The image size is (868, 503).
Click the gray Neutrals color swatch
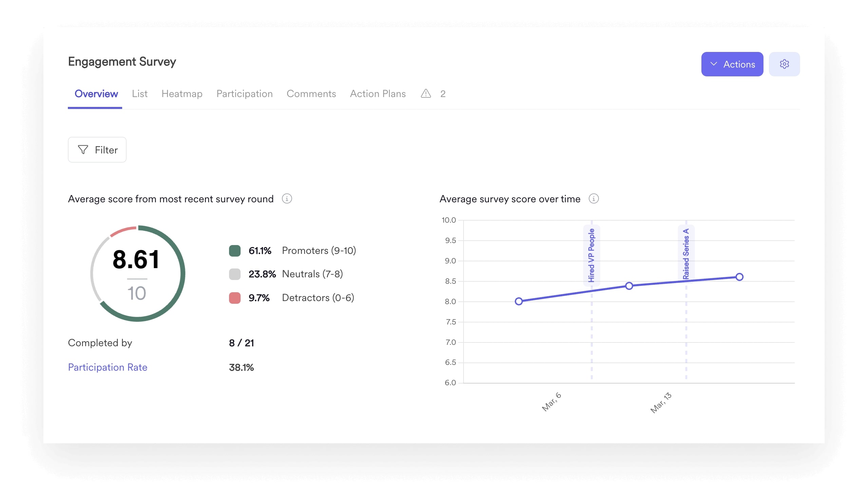234,274
